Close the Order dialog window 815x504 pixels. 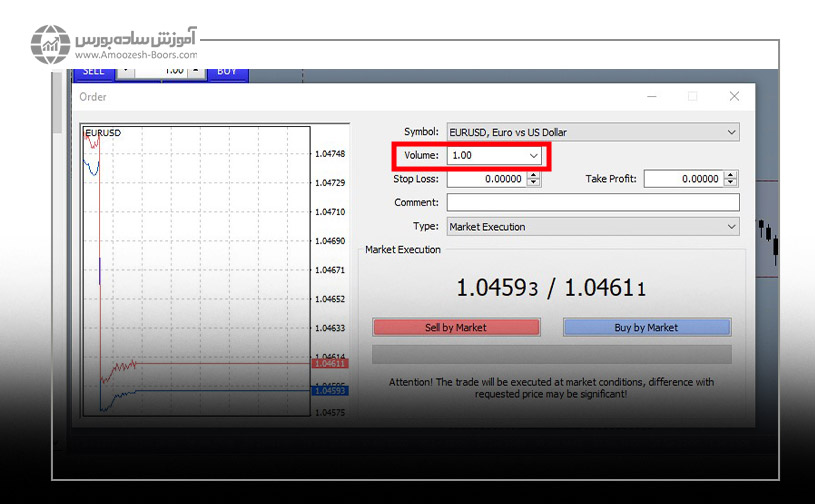pyautogui.click(x=735, y=97)
